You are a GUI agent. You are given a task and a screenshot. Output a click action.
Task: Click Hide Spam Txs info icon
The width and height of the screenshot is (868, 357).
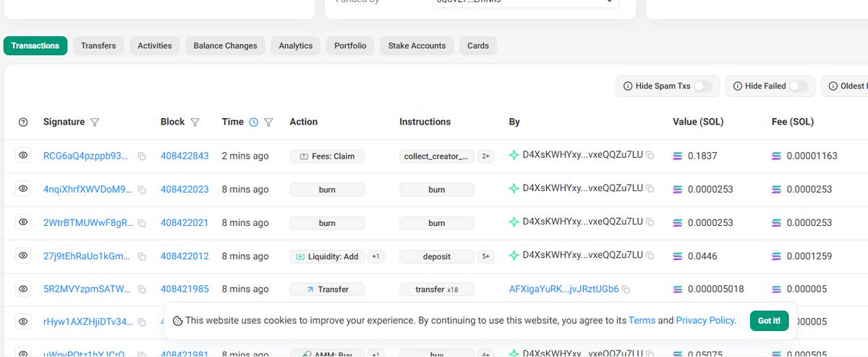628,86
